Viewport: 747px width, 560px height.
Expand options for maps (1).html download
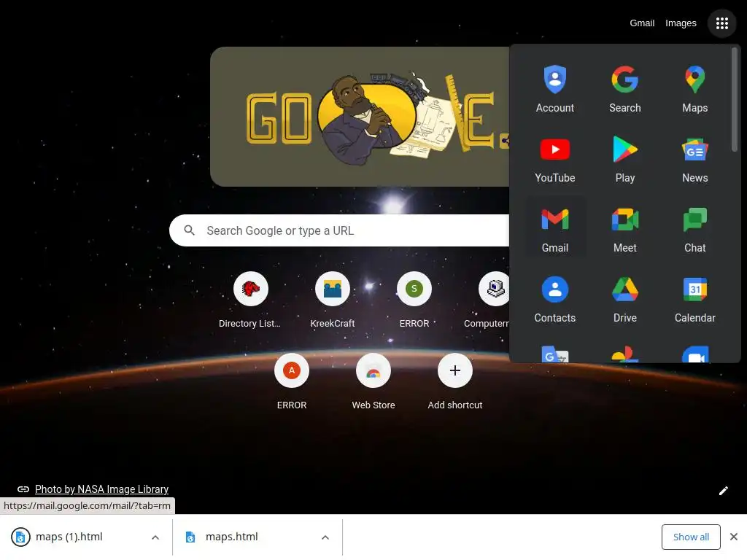(x=155, y=537)
